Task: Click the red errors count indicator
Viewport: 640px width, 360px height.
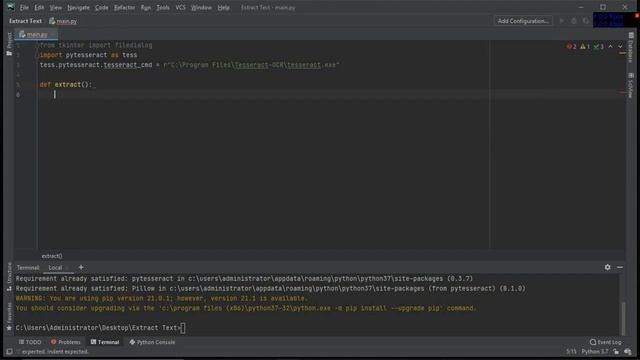Action: [571, 47]
